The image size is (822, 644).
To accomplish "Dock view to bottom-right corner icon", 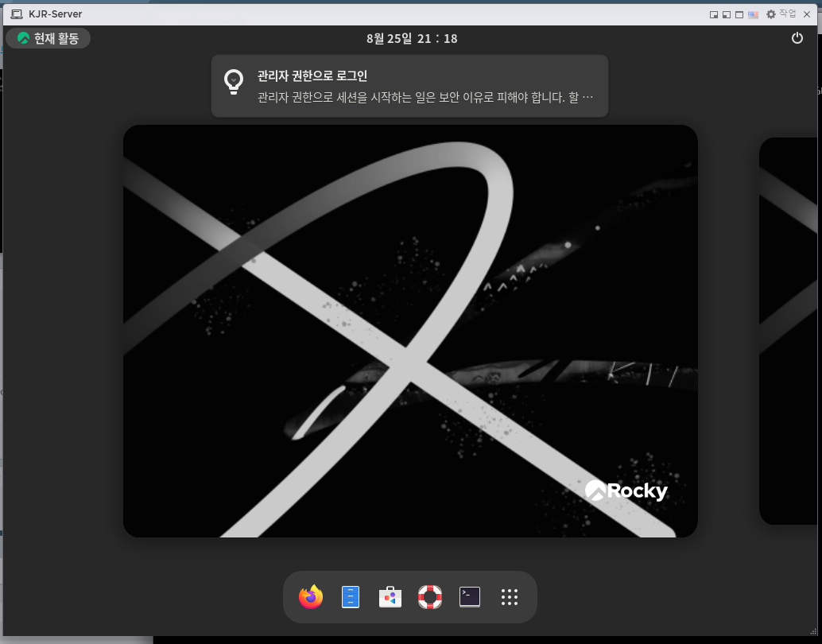I will (713, 14).
